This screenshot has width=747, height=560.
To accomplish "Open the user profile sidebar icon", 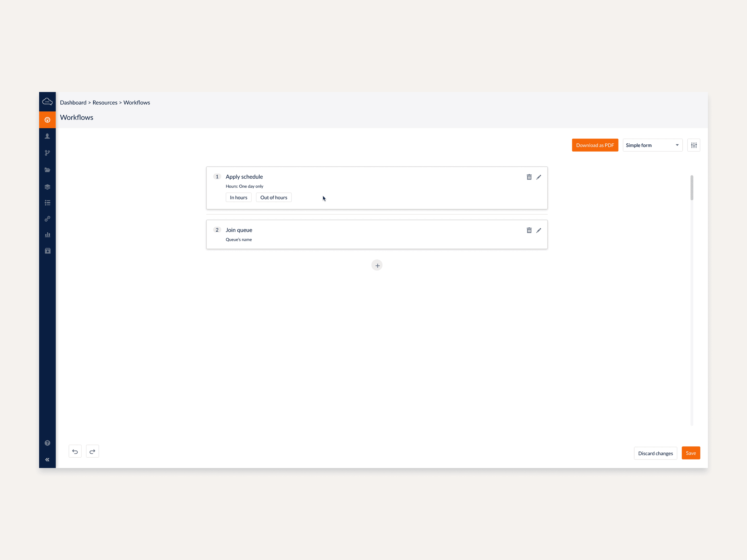I will [47, 136].
